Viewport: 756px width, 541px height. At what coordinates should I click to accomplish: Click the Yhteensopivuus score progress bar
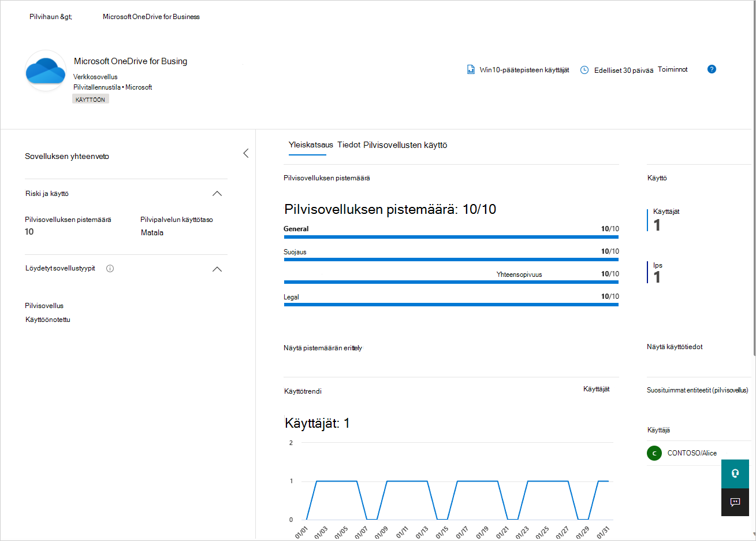click(x=451, y=282)
